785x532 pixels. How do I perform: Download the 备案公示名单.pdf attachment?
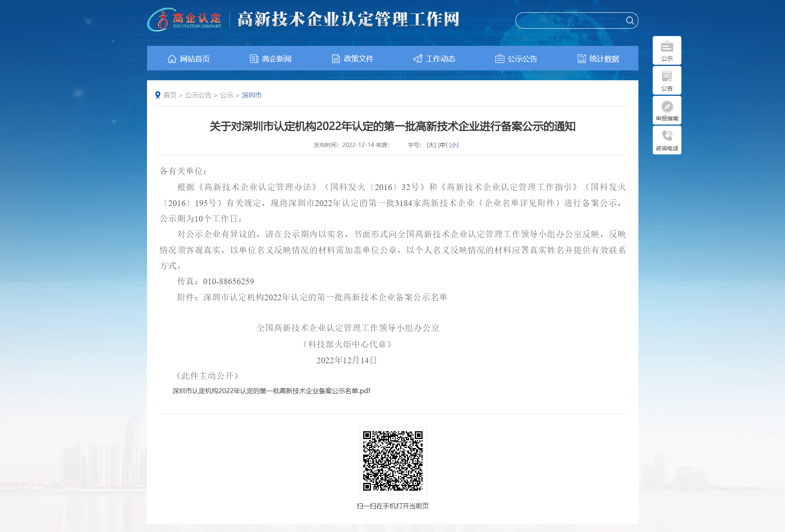tap(271, 391)
